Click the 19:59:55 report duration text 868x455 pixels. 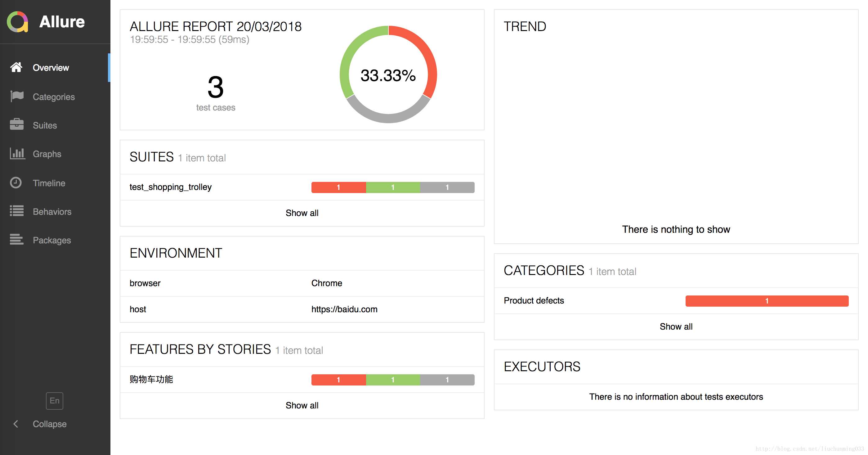(x=190, y=39)
